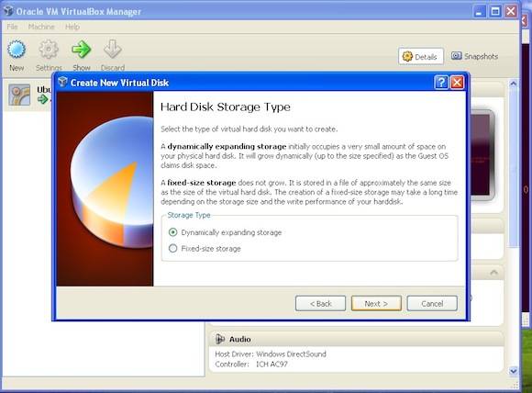Screen dimensions: 532x393
Task: Click the details pane scroll down arrow
Action: [x=514, y=371]
